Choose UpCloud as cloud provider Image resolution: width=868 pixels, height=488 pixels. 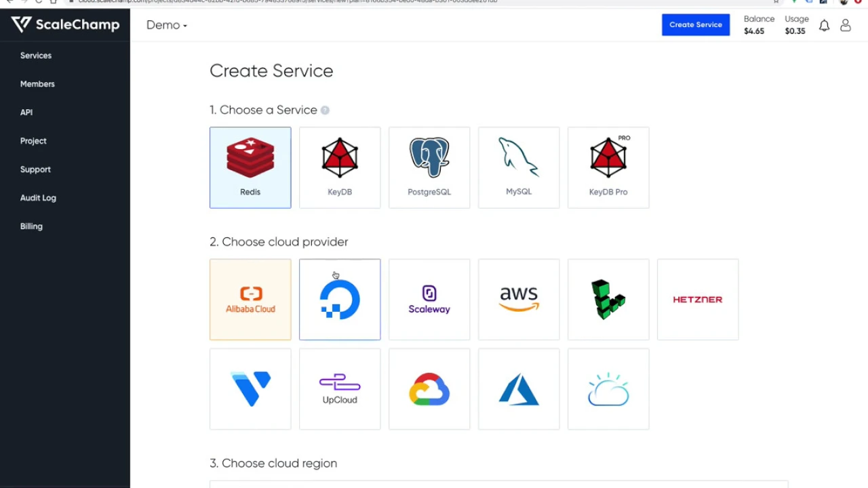coord(340,389)
